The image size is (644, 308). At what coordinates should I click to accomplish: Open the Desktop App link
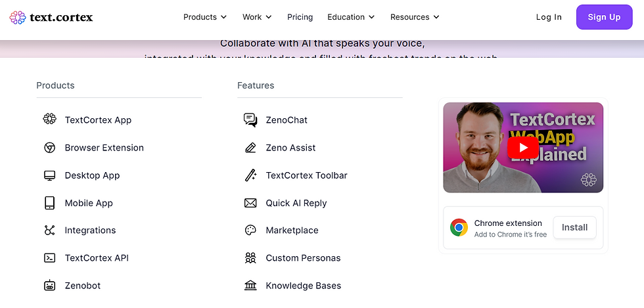coord(93,175)
